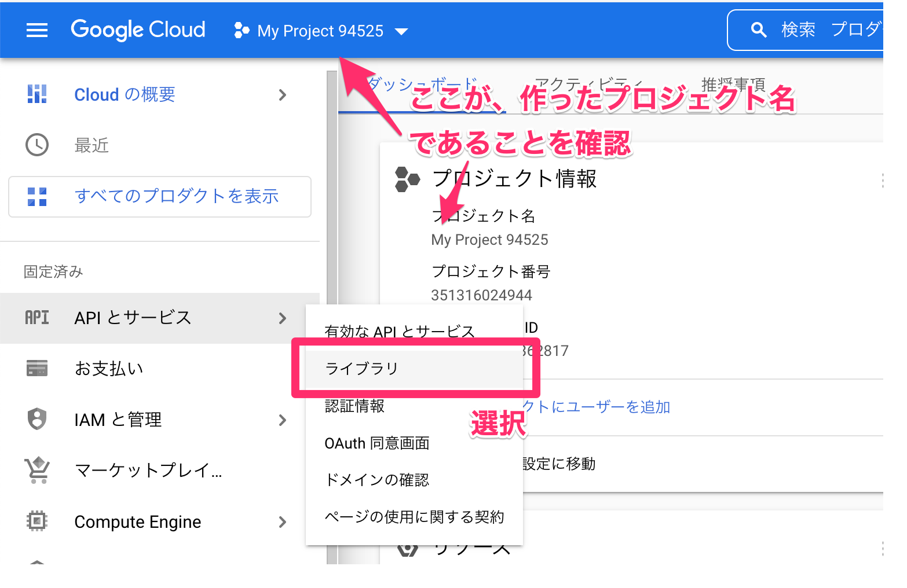The image size is (907, 588).
Task: Click the clock icon for recent items
Action: (37, 145)
